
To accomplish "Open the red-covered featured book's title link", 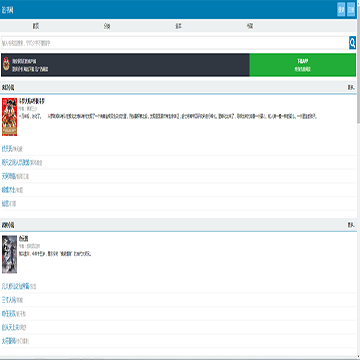I will (x=32, y=101).
